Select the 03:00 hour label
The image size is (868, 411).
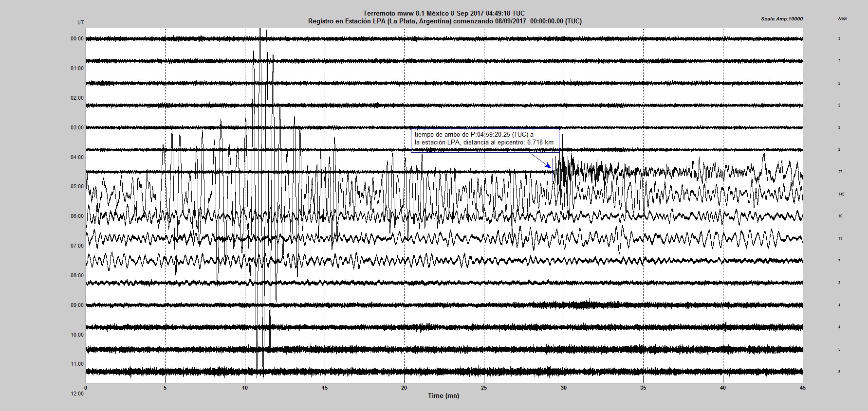pos(77,128)
